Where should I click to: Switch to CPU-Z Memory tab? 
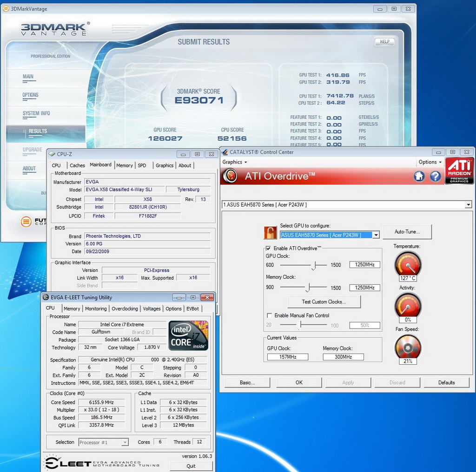click(125, 165)
